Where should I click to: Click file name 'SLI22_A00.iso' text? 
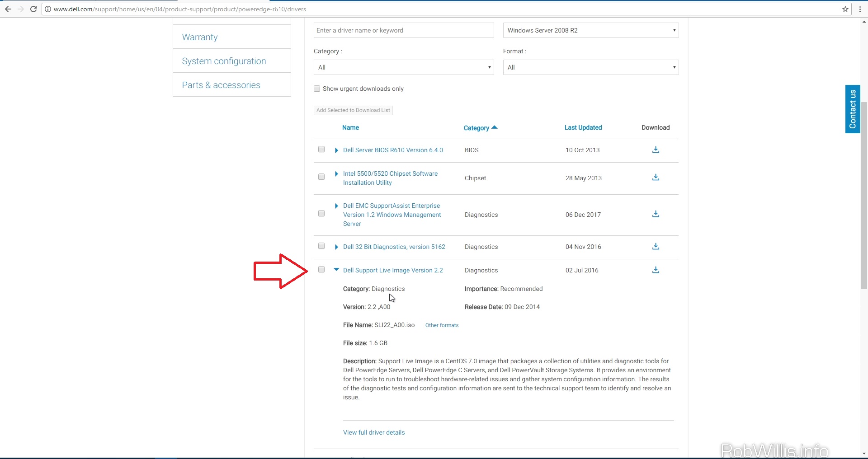[x=394, y=325]
